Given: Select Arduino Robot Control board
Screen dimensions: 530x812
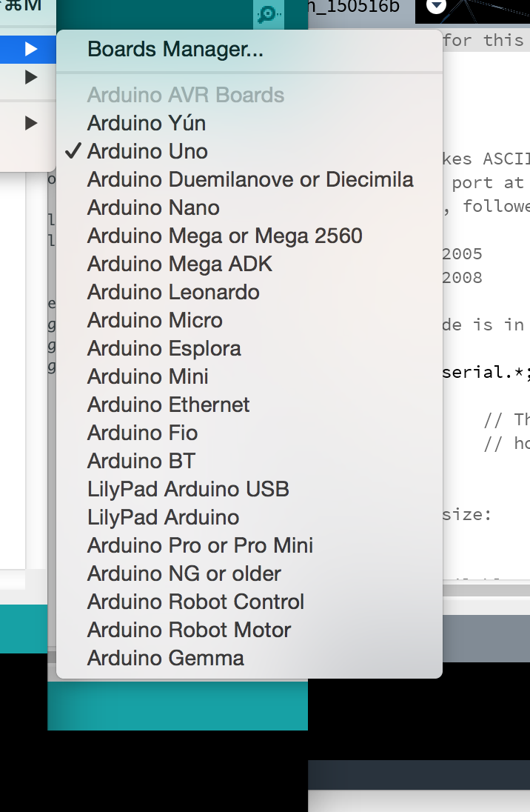Looking at the screenshot, I should coord(249,602).
